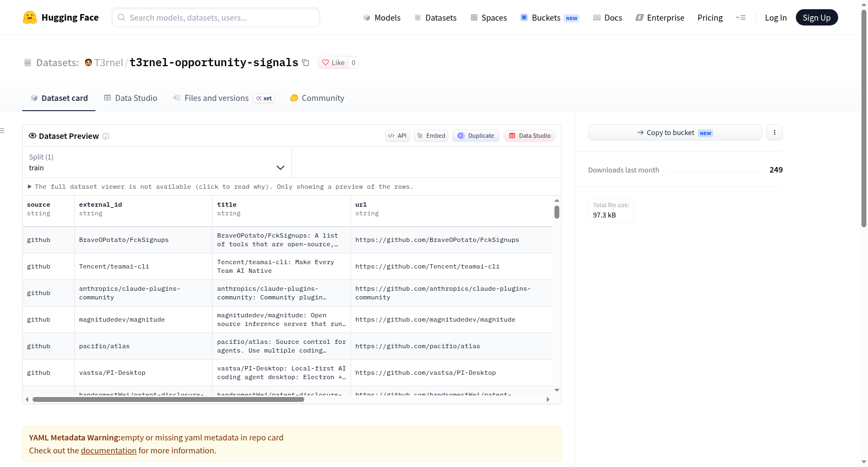This screenshot has width=868, height=467.
Task: Open Datasets in the top navigation
Action: [x=435, y=17]
